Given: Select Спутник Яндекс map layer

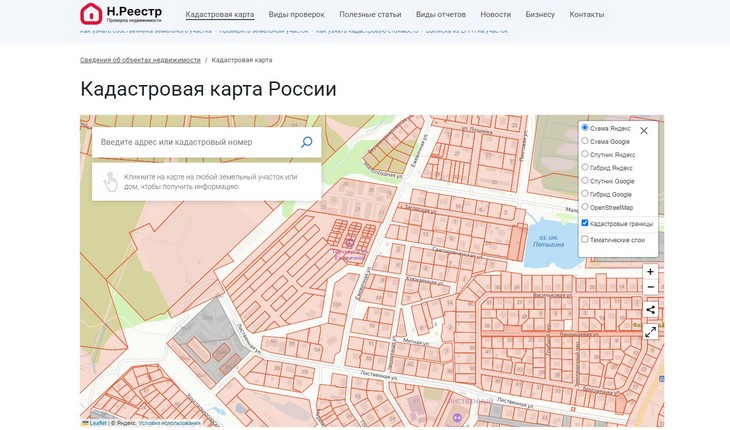Looking at the screenshot, I should pyautogui.click(x=585, y=154).
